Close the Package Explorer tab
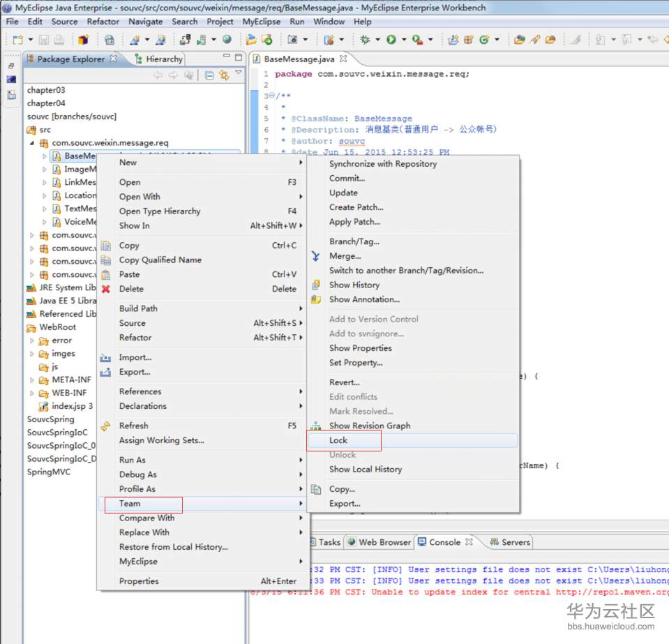This screenshot has height=644, width=669. [x=113, y=59]
